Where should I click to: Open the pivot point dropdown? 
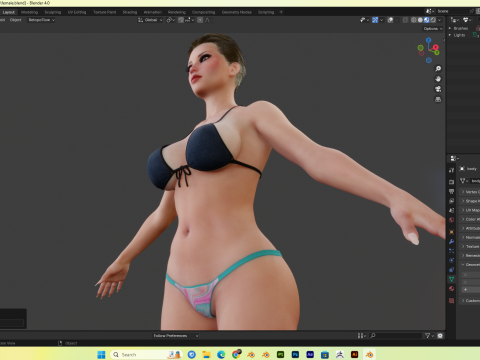pyautogui.click(x=171, y=20)
